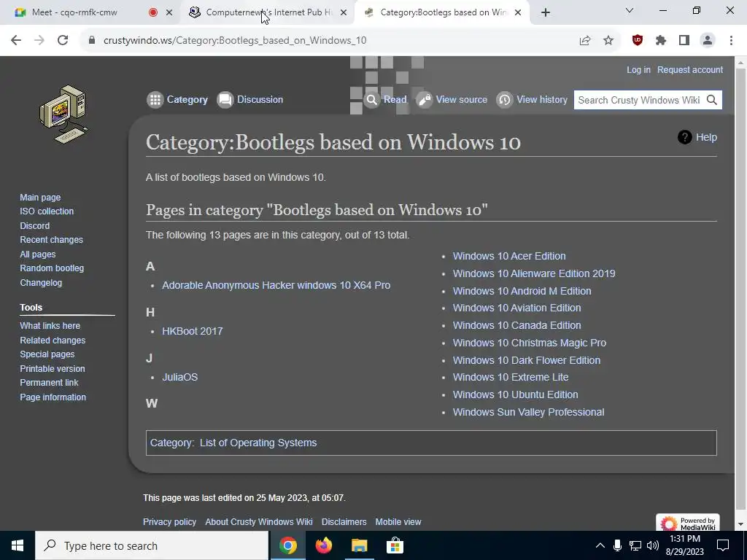Open Random bootleg sidebar link
The width and height of the screenshot is (747, 560).
tap(52, 268)
